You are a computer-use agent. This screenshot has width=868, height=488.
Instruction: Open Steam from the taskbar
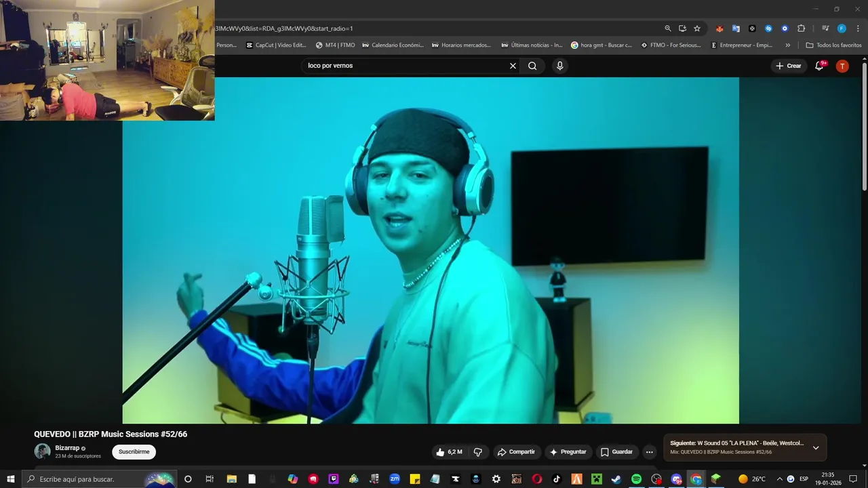[x=616, y=479]
